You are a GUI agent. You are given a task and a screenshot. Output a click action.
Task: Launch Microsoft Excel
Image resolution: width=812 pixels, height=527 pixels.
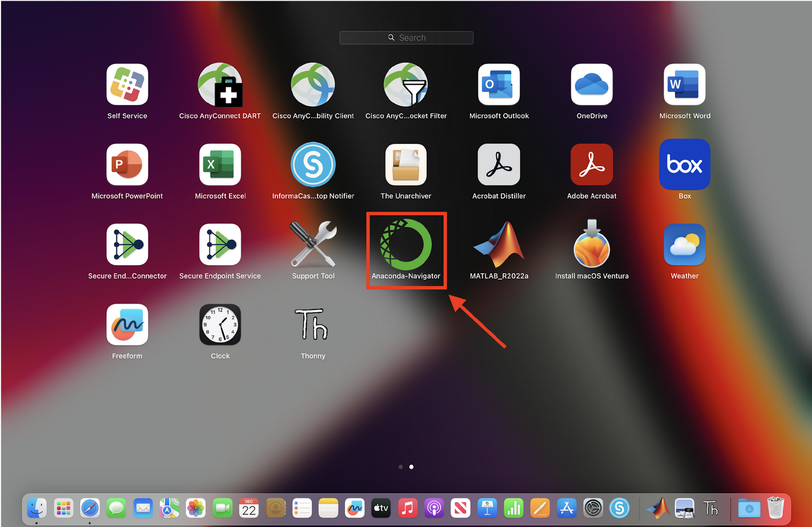click(220, 164)
